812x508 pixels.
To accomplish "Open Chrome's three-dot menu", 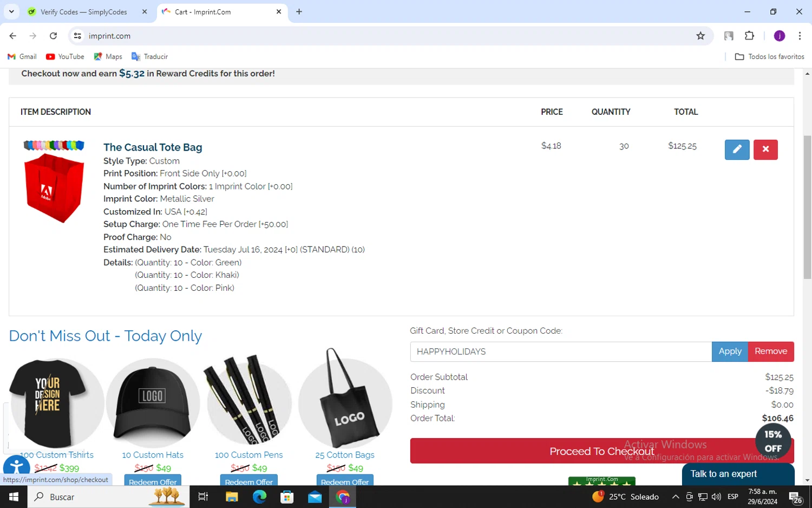I will click(800, 36).
